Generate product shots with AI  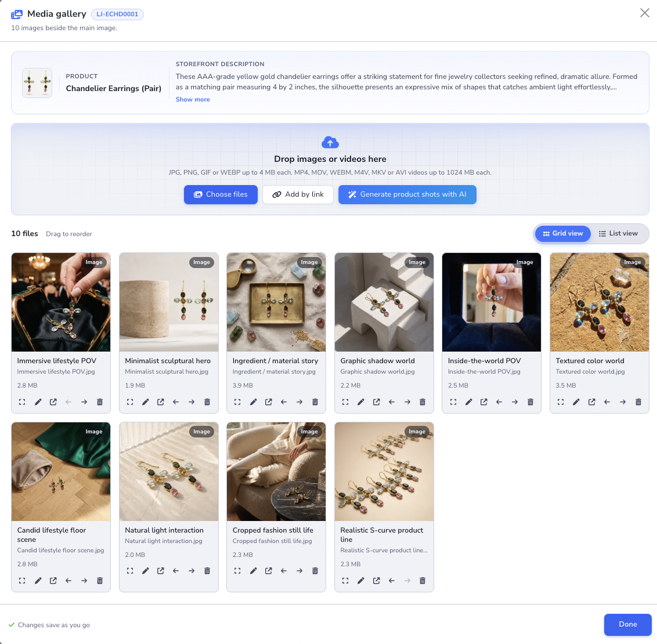[407, 195]
